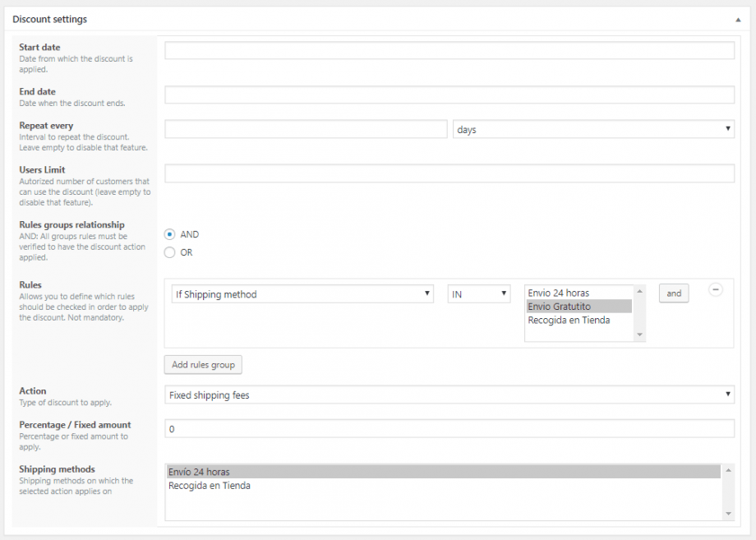The width and height of the screenshot is (756, 540).
Task: Click the 'and' button in the rule
Action: pos(674,293)
